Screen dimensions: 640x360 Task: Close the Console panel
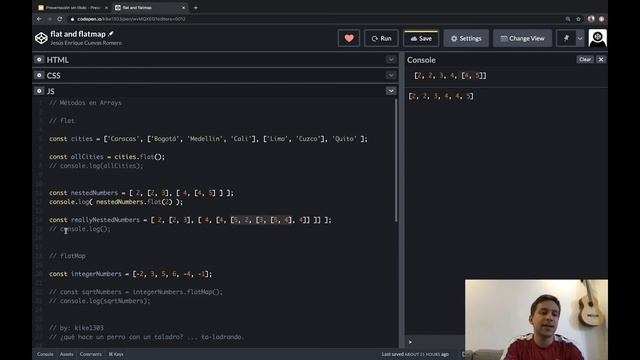click(601, 60)
